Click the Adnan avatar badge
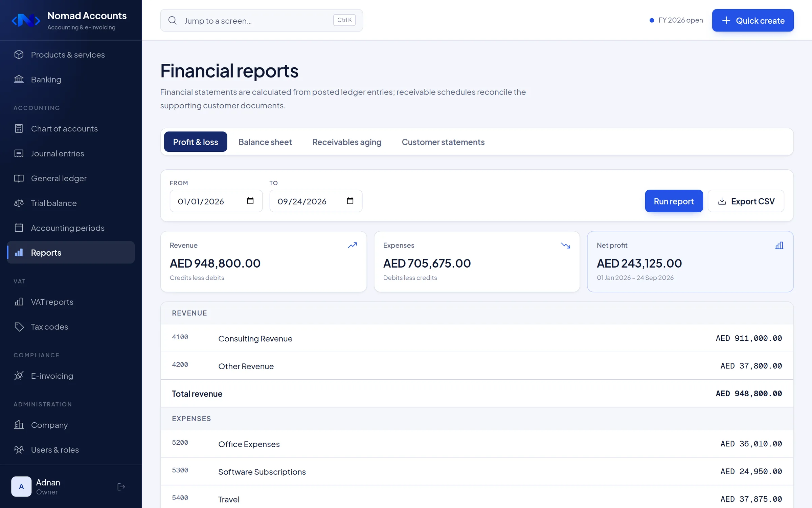 click(21, 487)
